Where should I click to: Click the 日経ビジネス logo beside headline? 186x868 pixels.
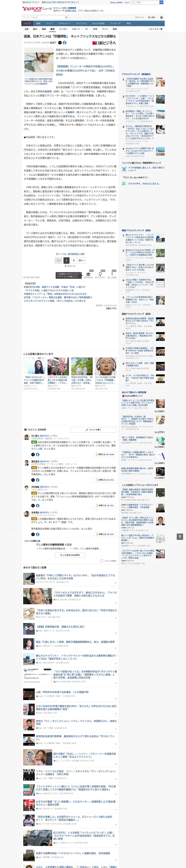point(104,43)
